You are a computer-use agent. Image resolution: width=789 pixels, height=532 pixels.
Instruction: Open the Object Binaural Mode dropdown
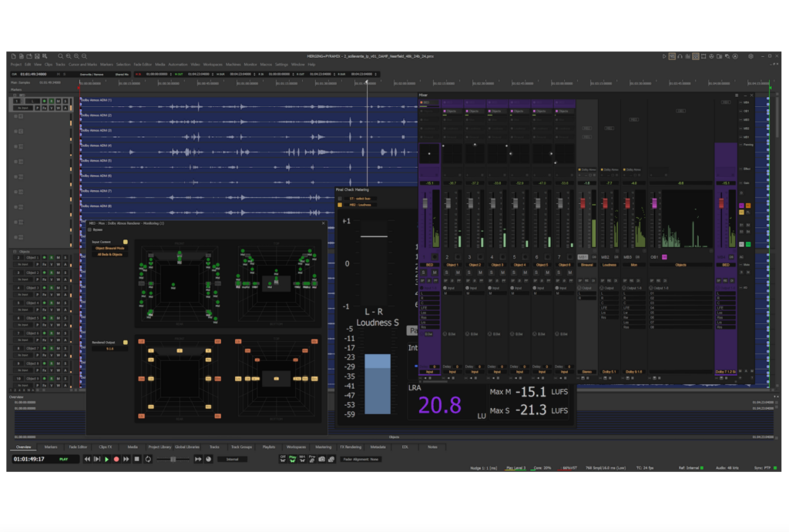pyautogui.click(x=109, y=249)
